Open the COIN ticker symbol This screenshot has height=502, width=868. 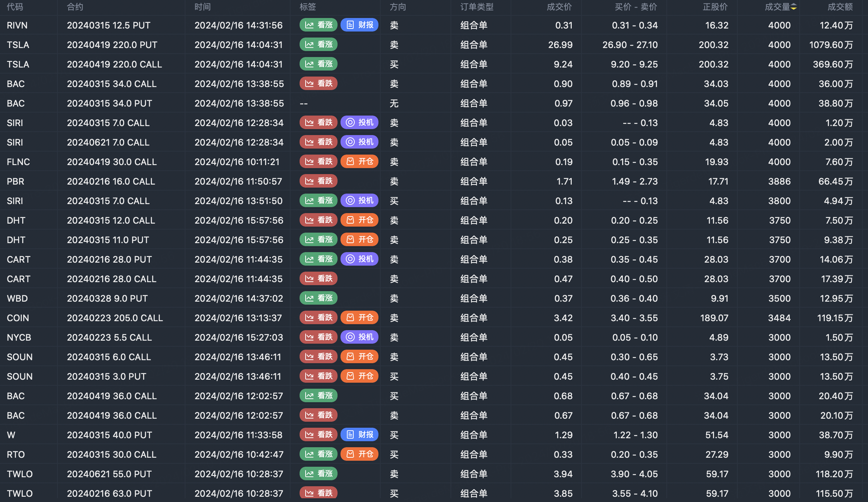click(x=18, y=318)
